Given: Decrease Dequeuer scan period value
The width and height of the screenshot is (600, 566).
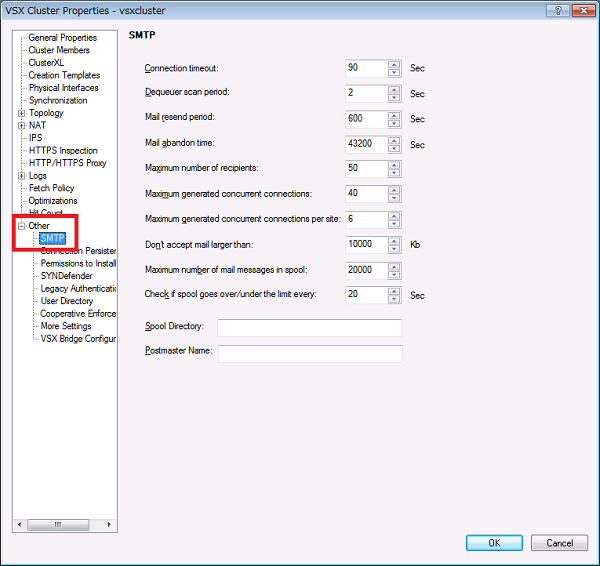Looking at the screenshot, I should coord(394,98).
